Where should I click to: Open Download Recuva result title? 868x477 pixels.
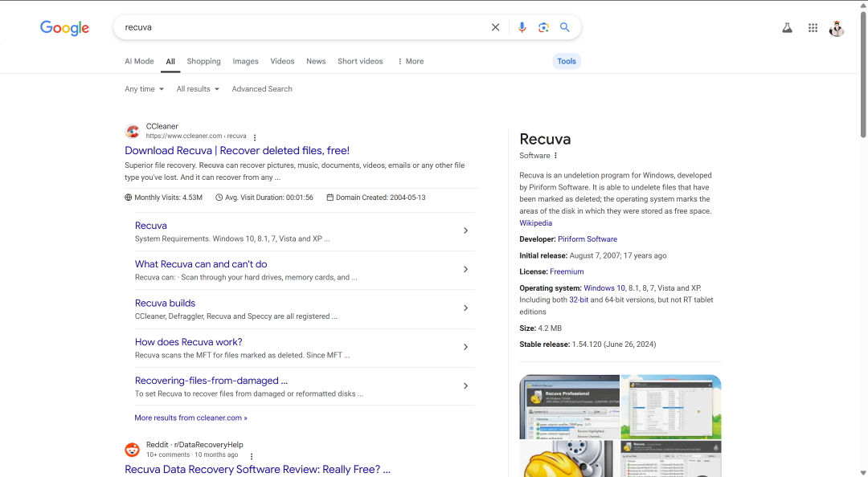click(237, 150)
